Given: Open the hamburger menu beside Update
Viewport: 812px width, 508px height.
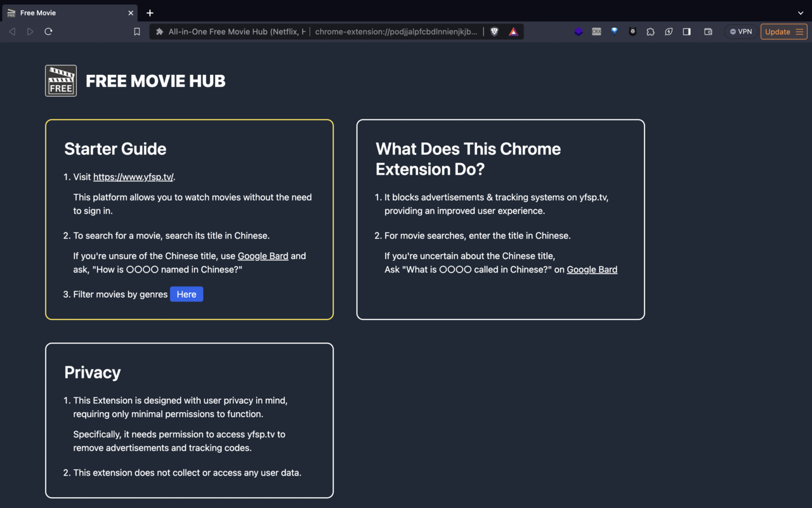Looking at the screenshot, I should (799, 32).
